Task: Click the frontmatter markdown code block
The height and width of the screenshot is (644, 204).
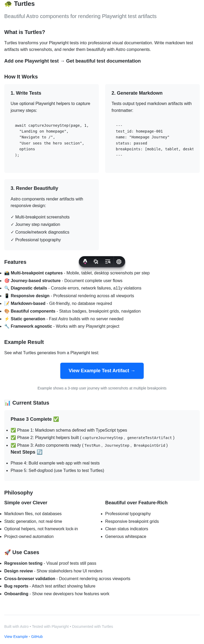Action: 152,140
